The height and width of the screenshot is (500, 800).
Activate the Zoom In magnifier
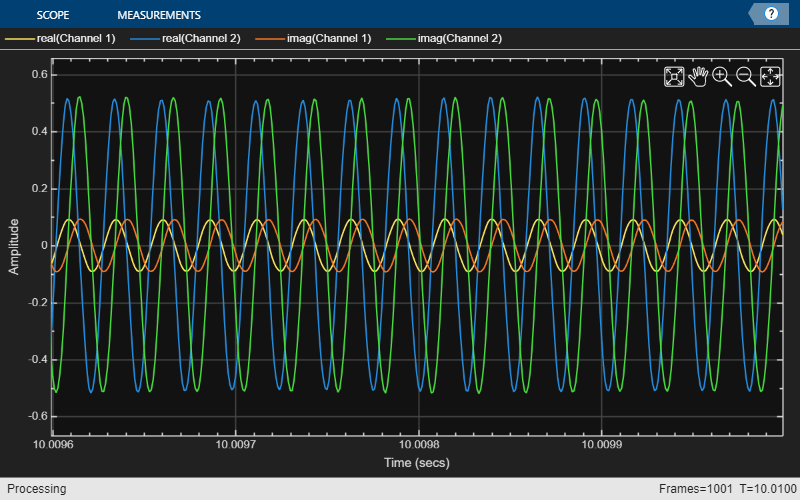722,77
